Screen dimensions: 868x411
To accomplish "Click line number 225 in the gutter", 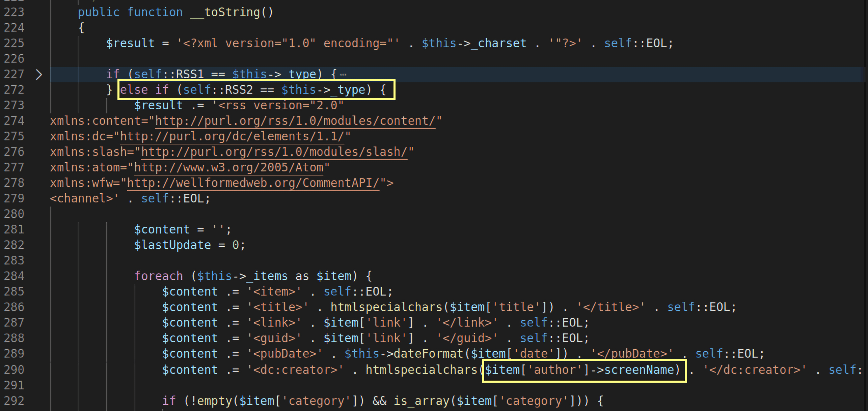I will click(x=14, y=43).
